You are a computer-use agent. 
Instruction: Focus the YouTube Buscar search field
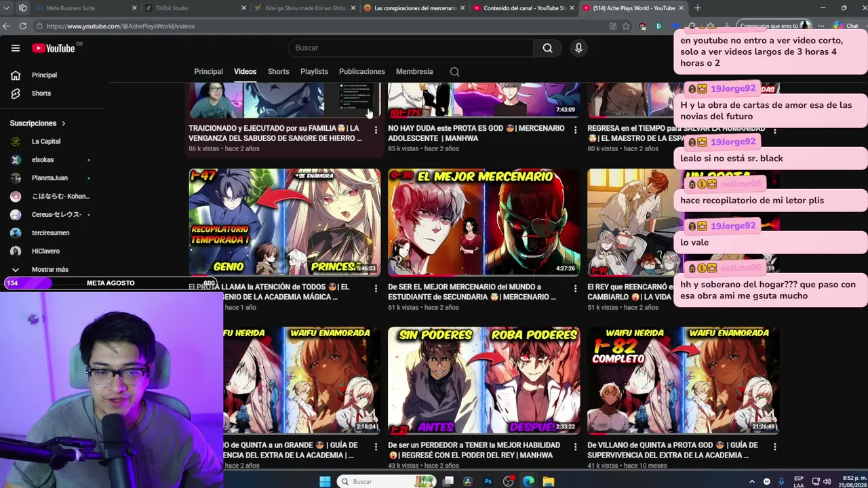coord(411,48)
